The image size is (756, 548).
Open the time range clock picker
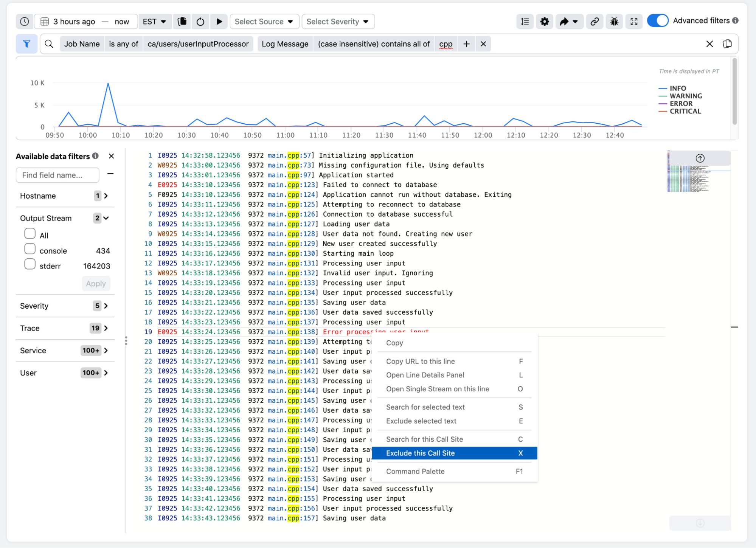(24, 21)
